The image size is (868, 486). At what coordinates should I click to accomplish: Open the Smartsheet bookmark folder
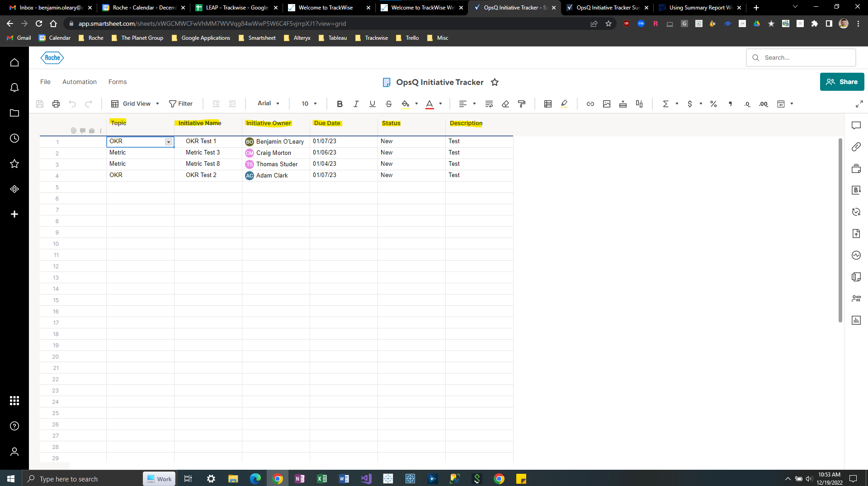[x=257, y=38]
